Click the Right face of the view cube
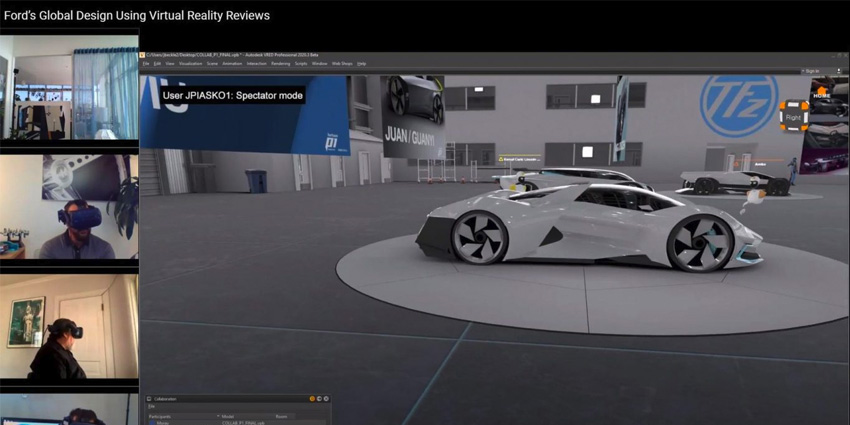 (x=794, y=117)
